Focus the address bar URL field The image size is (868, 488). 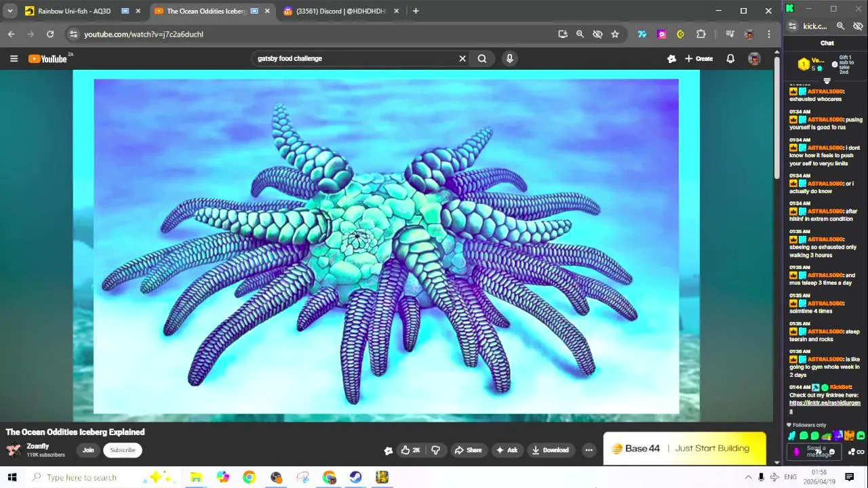pos(312,34)
